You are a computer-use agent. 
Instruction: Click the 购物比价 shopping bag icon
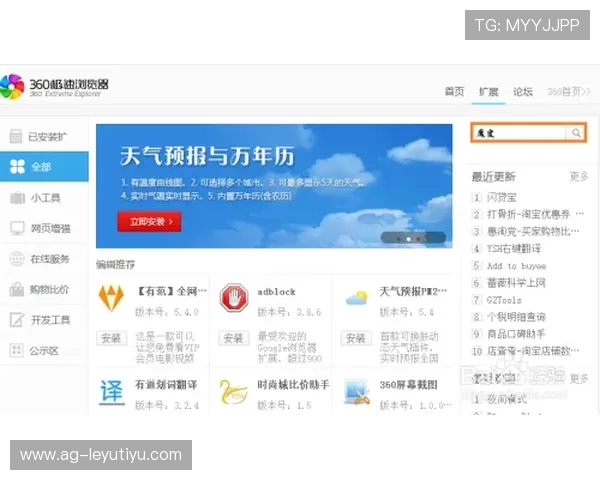(17, 289)
